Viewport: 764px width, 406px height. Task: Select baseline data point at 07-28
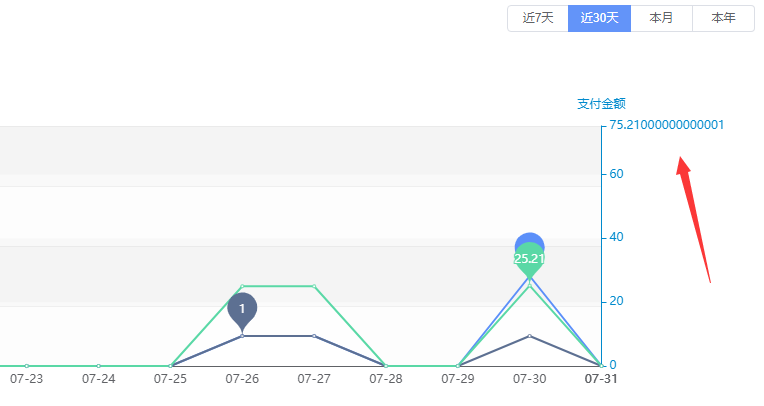point(386,366)
